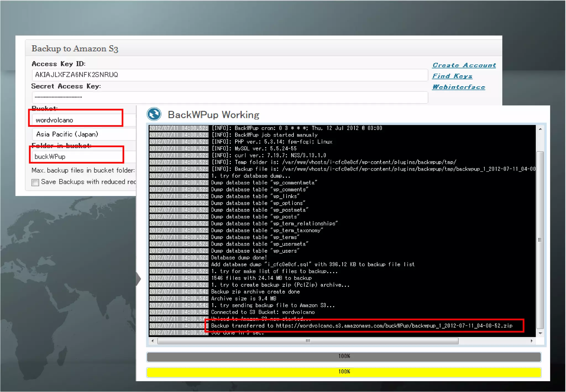Click horizontal scrollbar right arrow
This screenshot has width=566, height=392.
531,341
